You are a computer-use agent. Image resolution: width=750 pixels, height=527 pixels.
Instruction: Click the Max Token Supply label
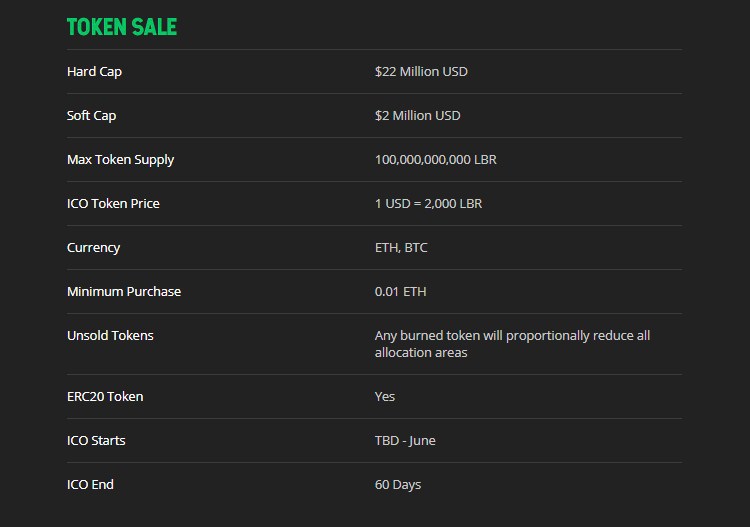click(121, 160)
